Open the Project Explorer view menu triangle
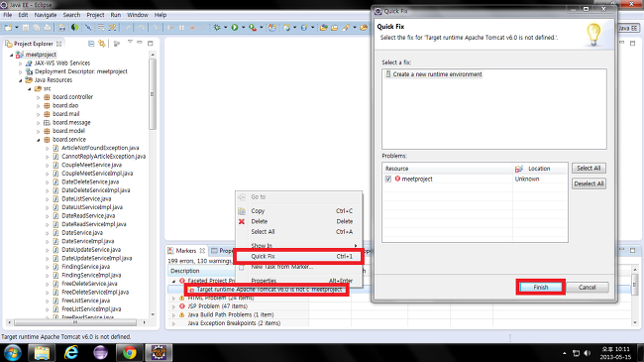 pyautogui.click(x=130, y=42)
